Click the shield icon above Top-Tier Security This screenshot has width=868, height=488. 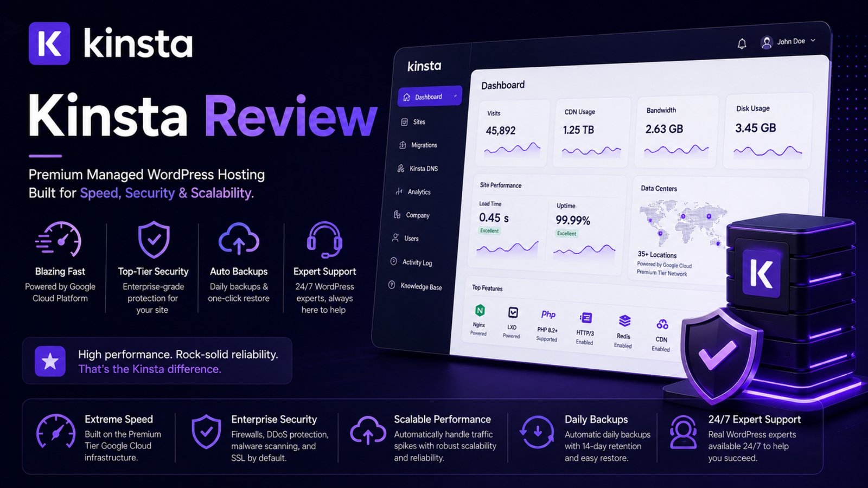[x=154, y=239]
